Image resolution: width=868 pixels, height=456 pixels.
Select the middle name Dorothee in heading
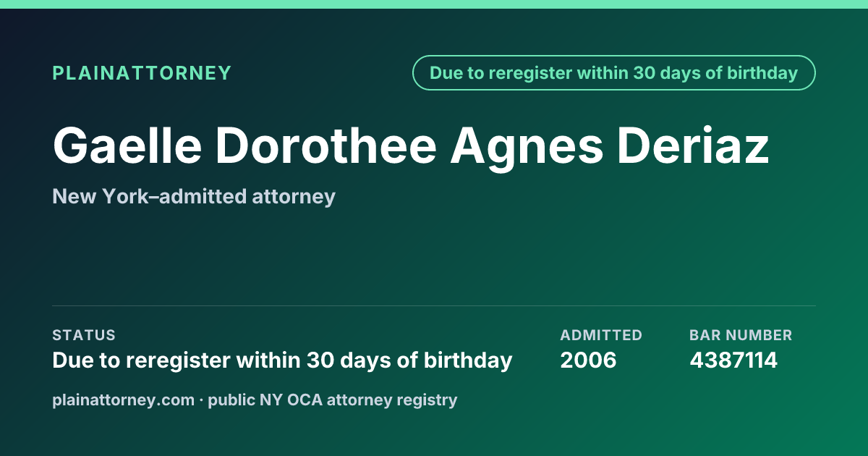(326, 145)
